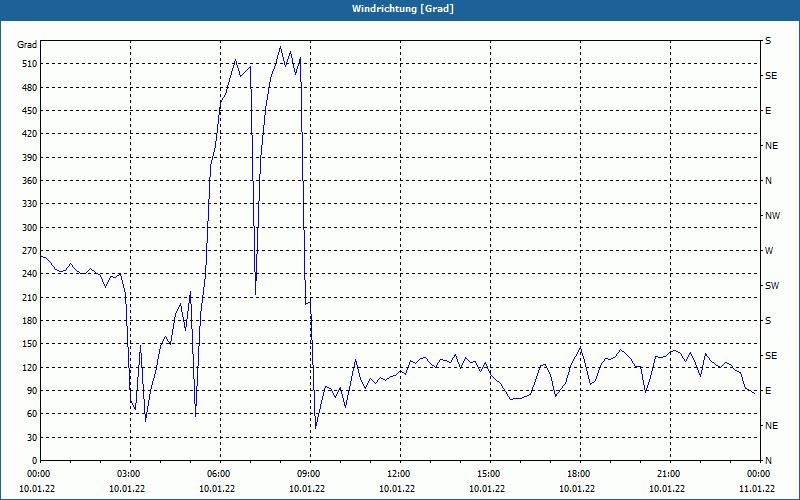Click the 180 y-axis label
This screenshot has width=800, height=500.
(x=30, y=321)
